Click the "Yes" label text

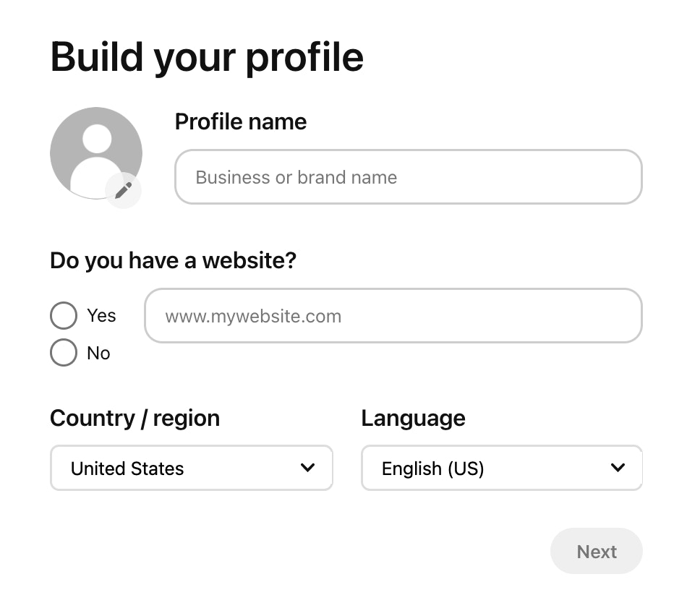click(x=101, y=316)
